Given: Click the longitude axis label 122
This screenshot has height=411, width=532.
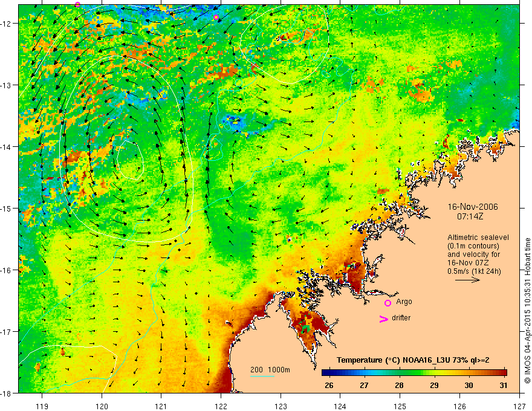Looking at the screenshot, I should pyautogui.click(x=221, y=407).
